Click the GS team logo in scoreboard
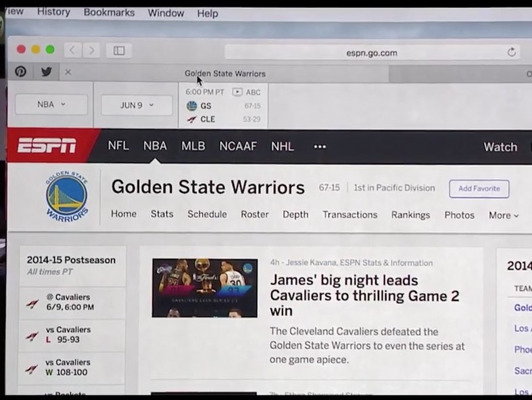This screenshot has height=400, width=532. click(192, 106)
